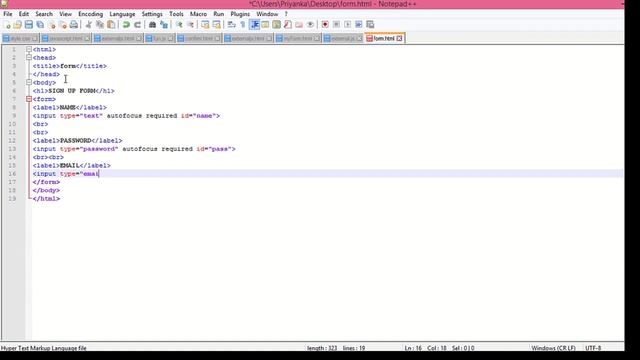Screen dimensions: 640x360
Task: Toggle synchronize horizontal scrolling
Action: coord(216,25)
